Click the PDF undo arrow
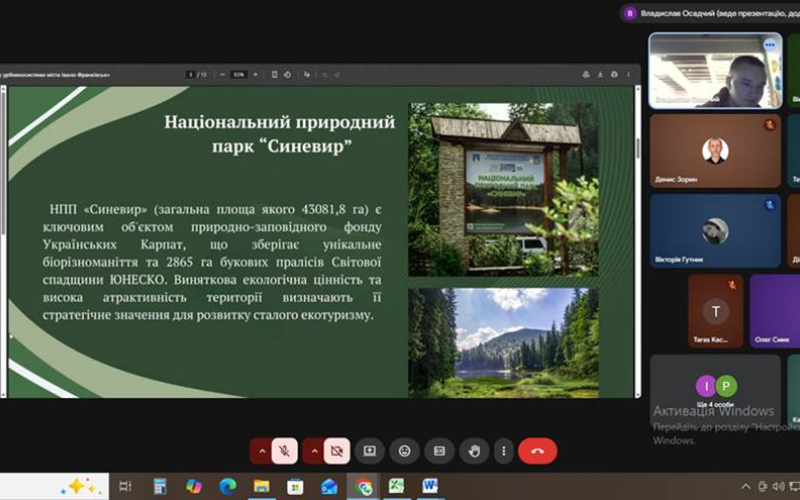The image size is (800, 500). point(324,74)
